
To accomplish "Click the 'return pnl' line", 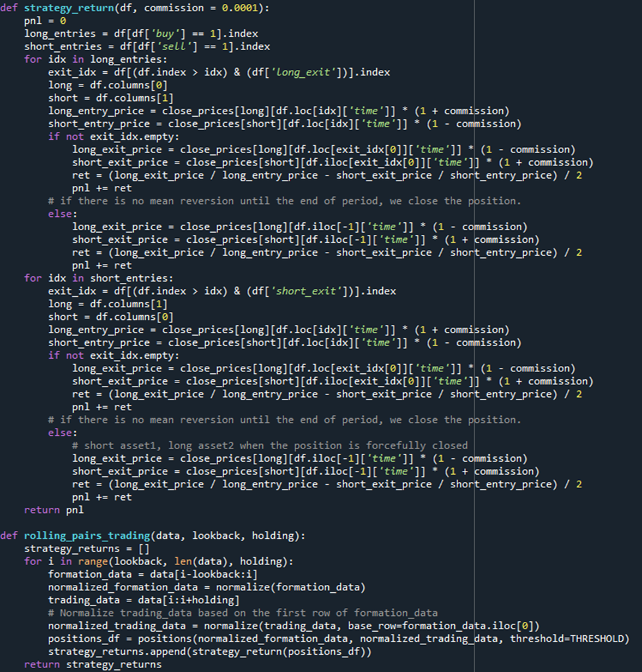I will tap(54, 510).
